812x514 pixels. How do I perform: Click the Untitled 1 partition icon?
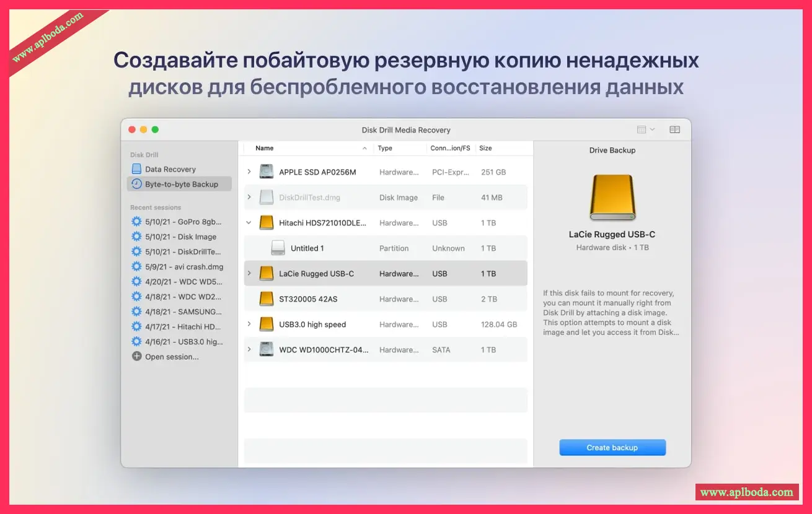click(278, 248)
